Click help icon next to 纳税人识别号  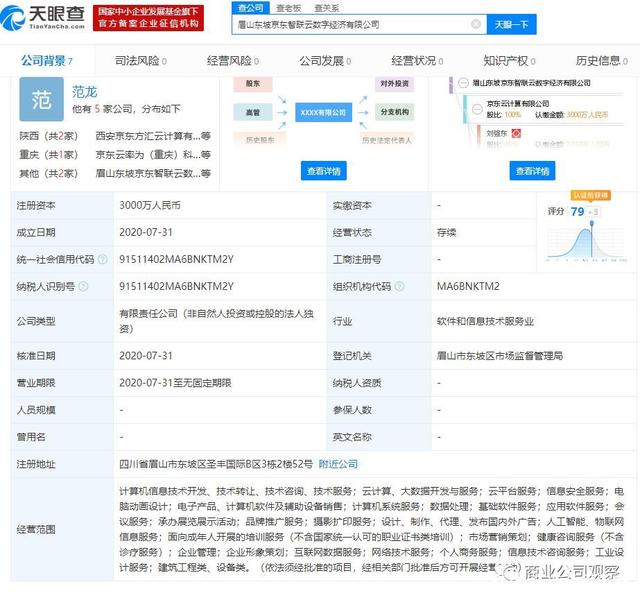click(83, 287)
